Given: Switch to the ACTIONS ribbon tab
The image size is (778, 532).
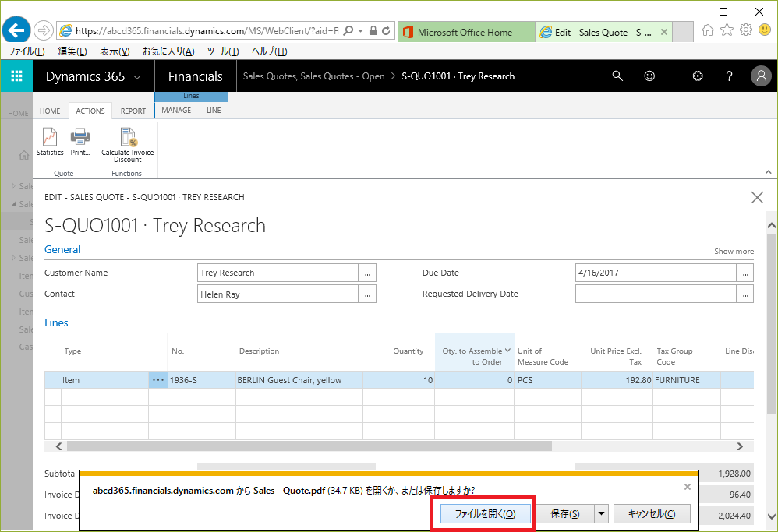Looking at the screenshot, I should (x=90, y=111).
